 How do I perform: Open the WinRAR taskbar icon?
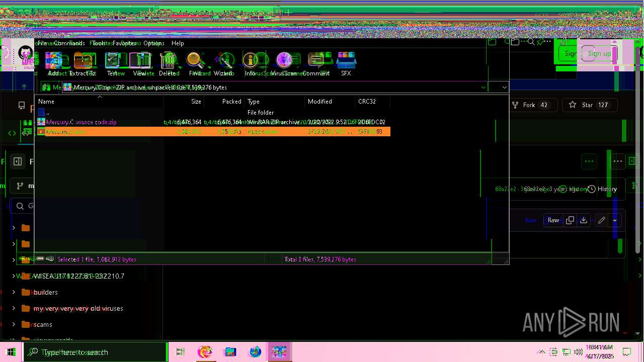pyautogui.click(x=279, y=352)
